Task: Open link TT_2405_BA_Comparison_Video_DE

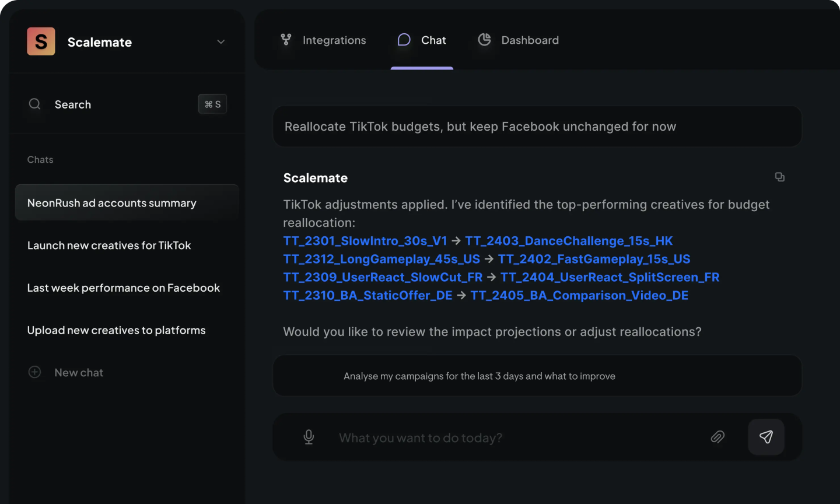Action: pyautogui.click(x=579, y=295)
